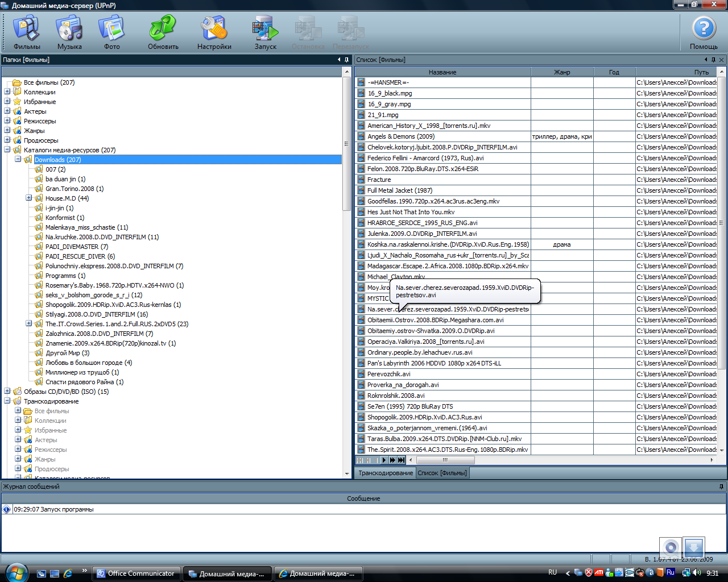728x582 pixels.
Task: Expand the Коллекции tree node
Action: (x=7, y=92)
